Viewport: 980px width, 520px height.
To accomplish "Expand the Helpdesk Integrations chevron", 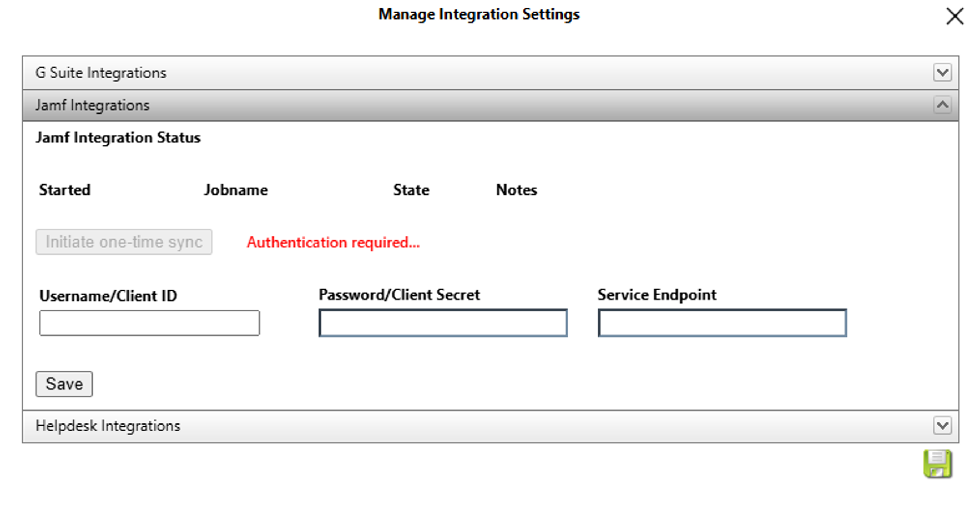I will (942, 425).
